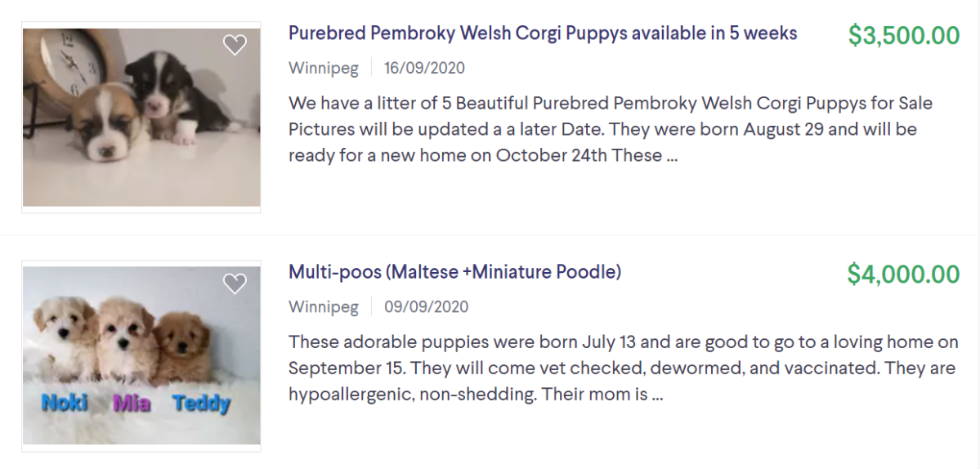Favorite the Corgi puppies listing with the heart
The image size is (980, 469).
tap(235, 46)
